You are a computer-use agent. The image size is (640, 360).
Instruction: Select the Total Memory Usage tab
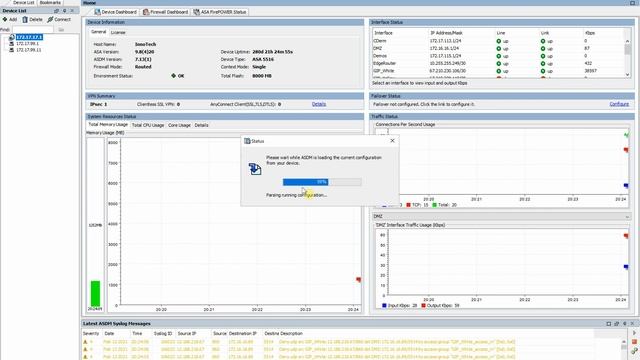click(x=108, y=124)
